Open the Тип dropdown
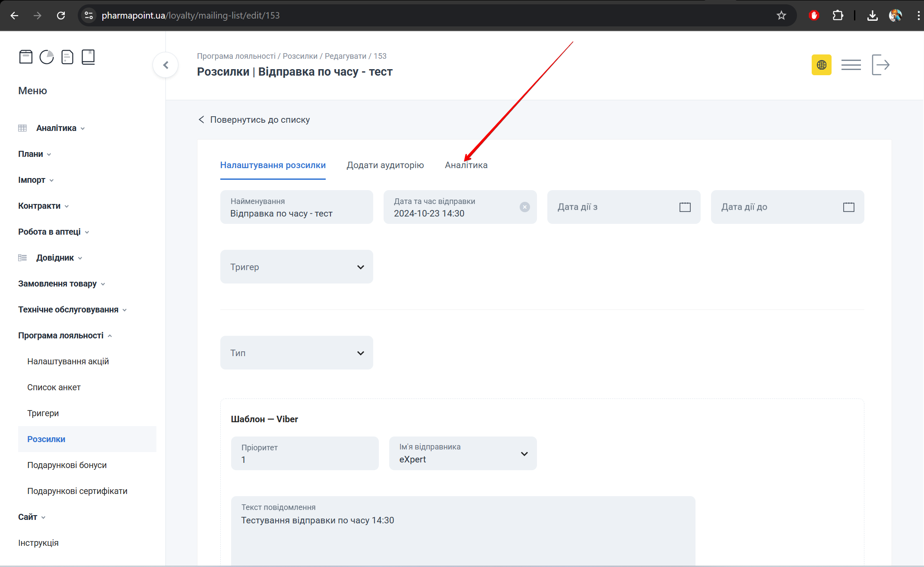 [x=296, y=353]
